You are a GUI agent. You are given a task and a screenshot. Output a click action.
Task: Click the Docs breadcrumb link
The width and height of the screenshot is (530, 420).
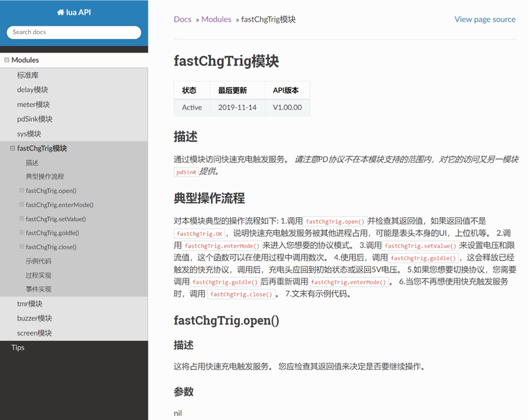(182, 20)
